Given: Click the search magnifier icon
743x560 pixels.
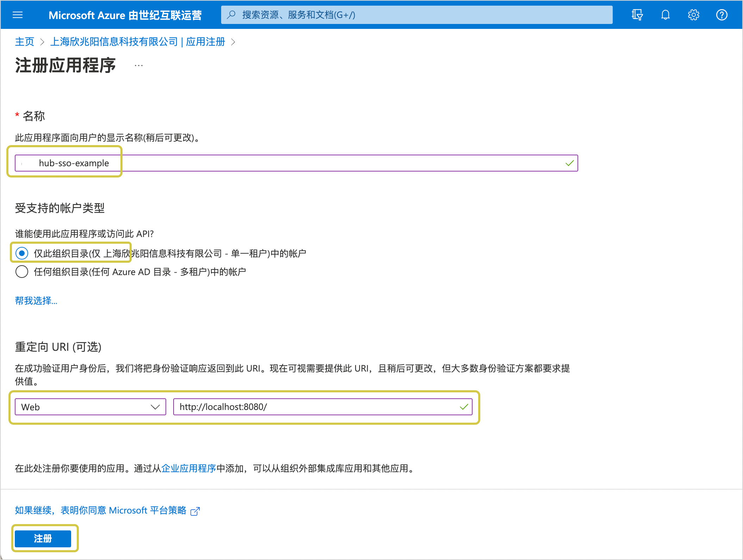Looking at the screenshot, I should click(x=231, y=15).
